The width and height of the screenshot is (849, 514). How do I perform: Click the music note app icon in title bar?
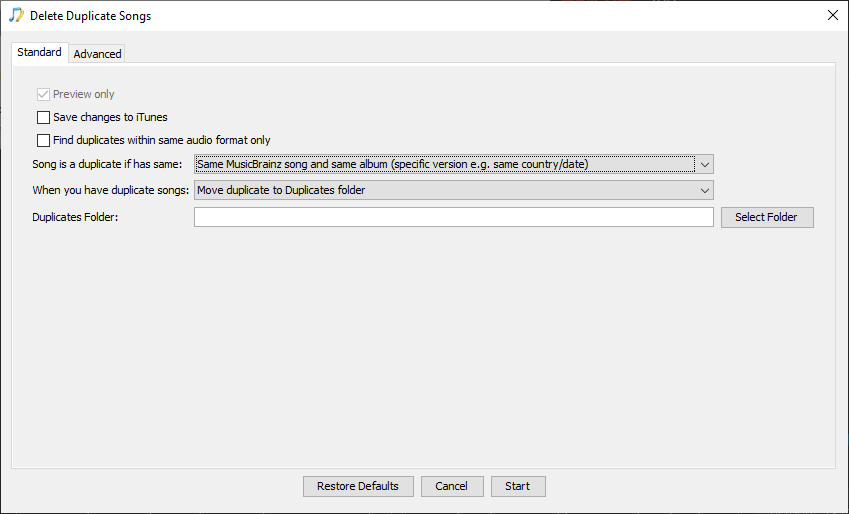(16, 15)
